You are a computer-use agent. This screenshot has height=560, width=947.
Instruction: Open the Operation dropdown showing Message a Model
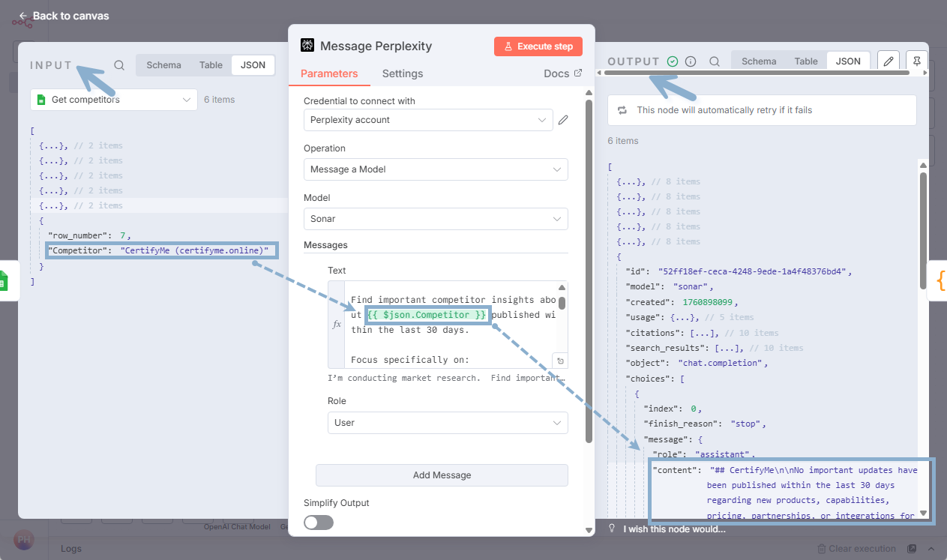point(436,169)
